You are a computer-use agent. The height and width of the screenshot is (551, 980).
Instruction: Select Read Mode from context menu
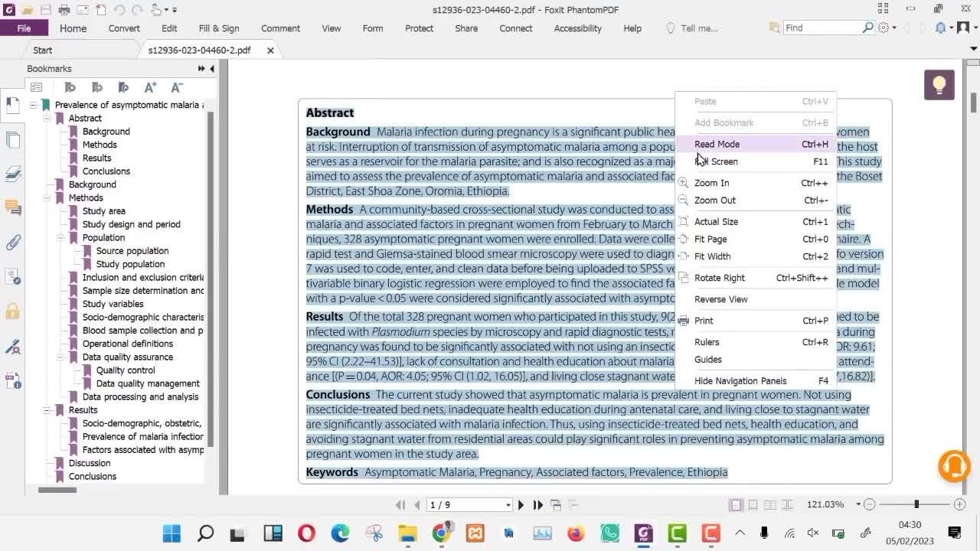click(x=717, y=144)
